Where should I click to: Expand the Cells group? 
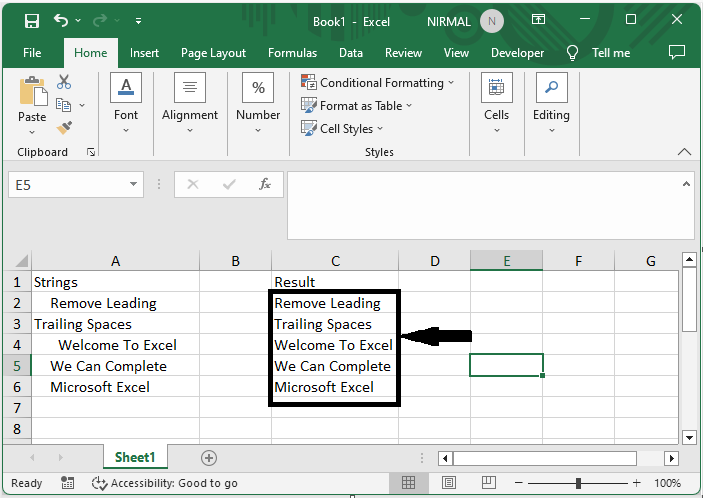point(496,103)
